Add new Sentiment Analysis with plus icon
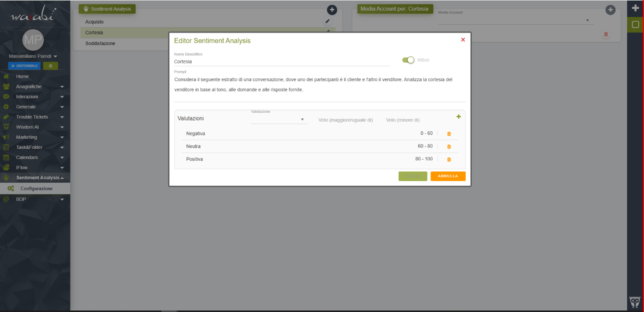This screenshot has width=644, height=312. 332,10
